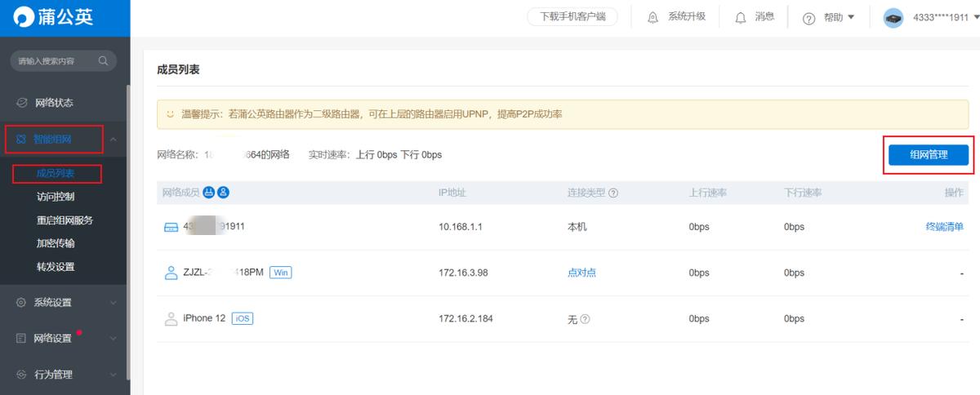Viewport: 980px width, 395px height.
Task: Click the sidebar search input field
Action: 63,60
